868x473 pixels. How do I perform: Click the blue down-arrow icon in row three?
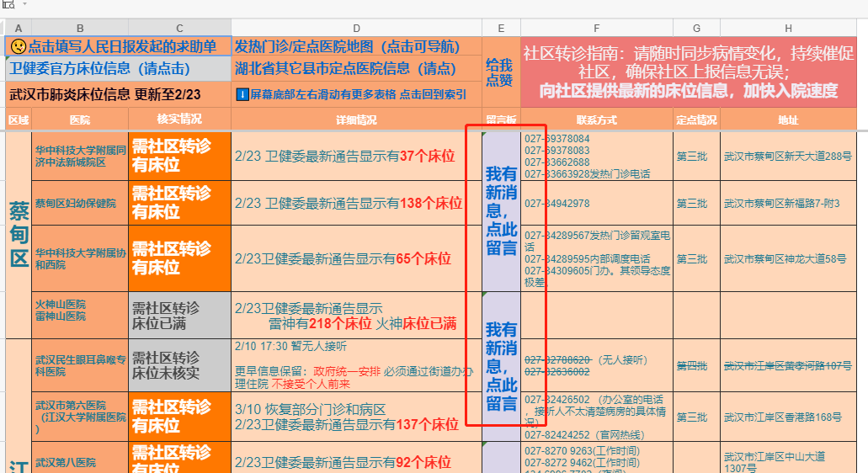click(x=242, y=94)
